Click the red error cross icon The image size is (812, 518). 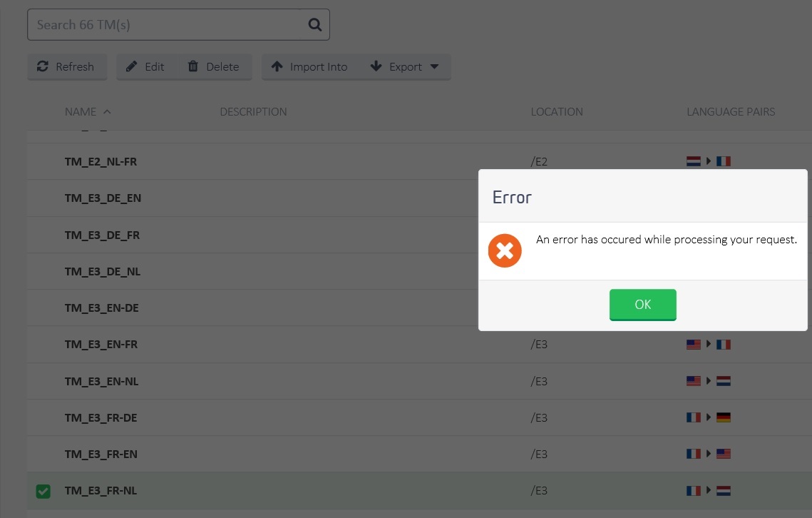tap(504, 250)
